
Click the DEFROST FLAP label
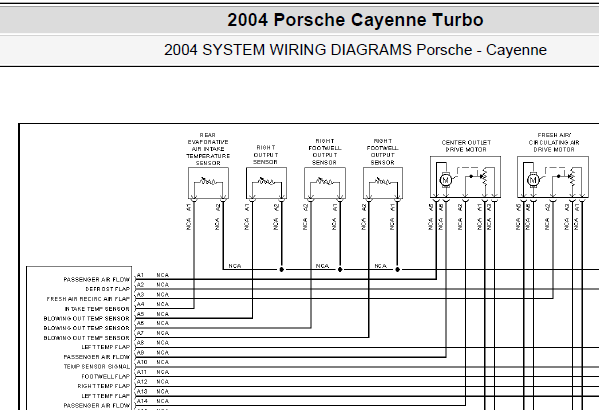tap(108, 289)
